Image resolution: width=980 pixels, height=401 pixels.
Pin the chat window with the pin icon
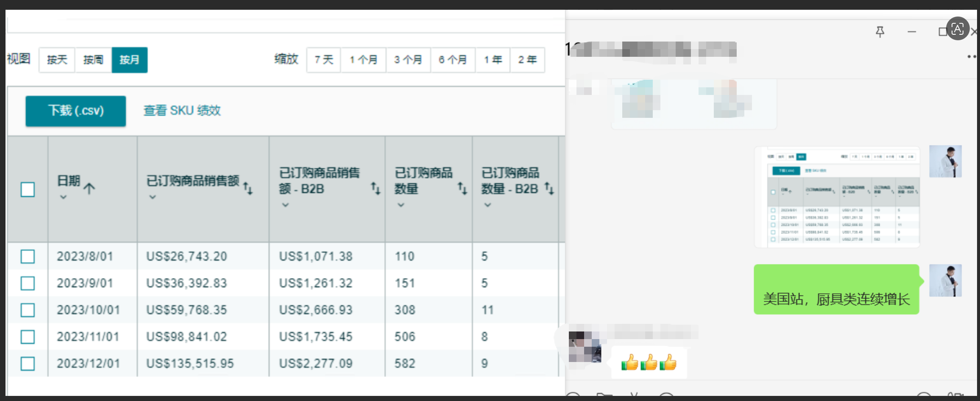(880, 32)
